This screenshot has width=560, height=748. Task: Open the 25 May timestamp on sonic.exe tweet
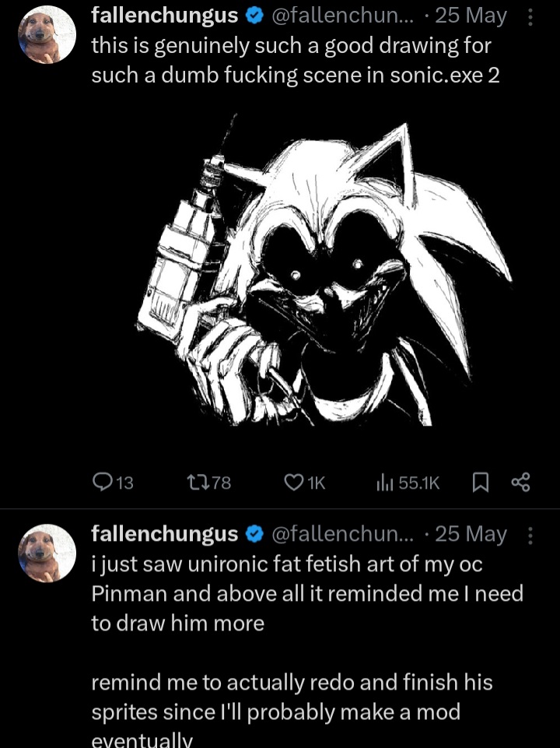[x=471, y=16]
